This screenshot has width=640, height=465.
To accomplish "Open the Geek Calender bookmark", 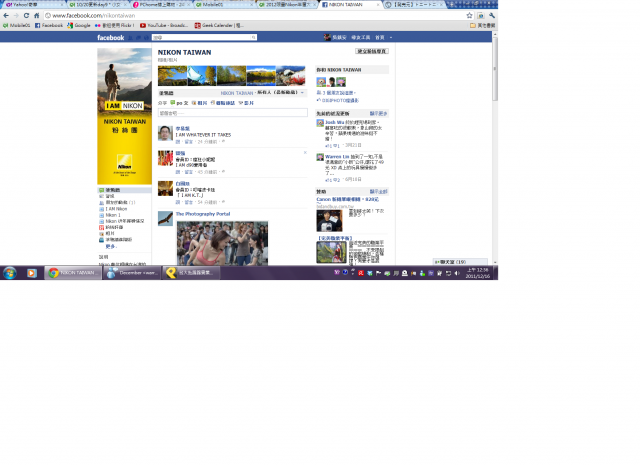I will 219,25.
